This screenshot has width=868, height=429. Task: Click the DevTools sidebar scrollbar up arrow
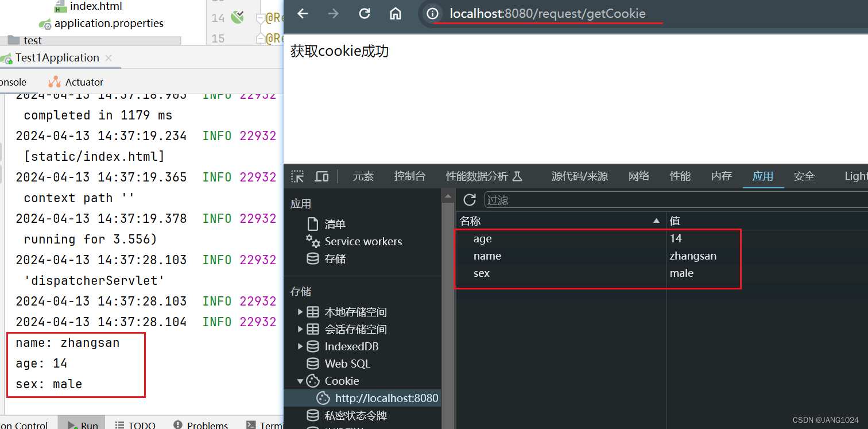click(x=448, y=198)
